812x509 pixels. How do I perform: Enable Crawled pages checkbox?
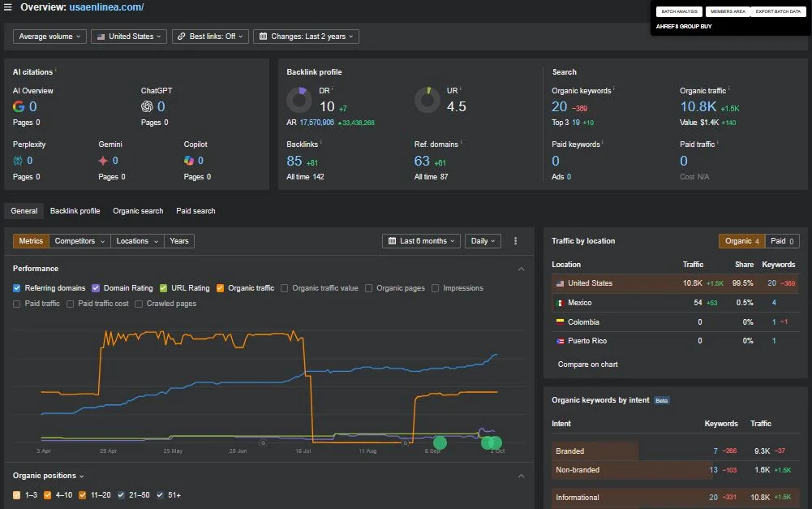[x=138, y=304]
